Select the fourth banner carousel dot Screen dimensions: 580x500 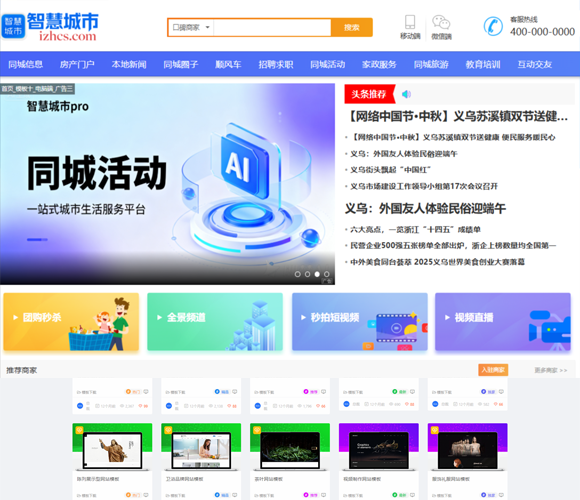click(327, 274)
